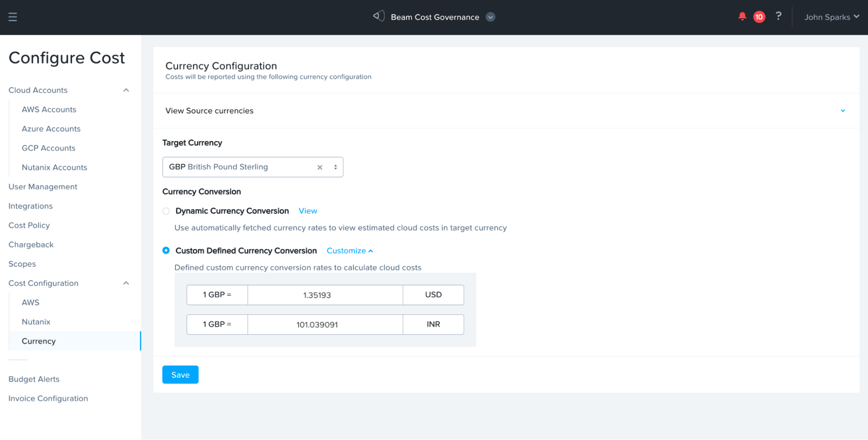Image resolution: width=868 pixels, height=440 pixels.
Task: Click the Save button
Action: pos(180,375)
